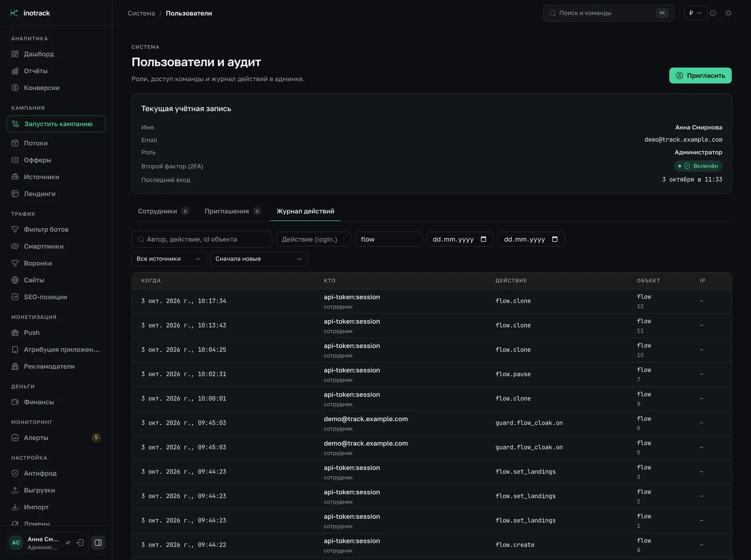This screenshot has width=751, height=560.
Task: Click the logout icon beside Анна См…
Action: (80, 543)
